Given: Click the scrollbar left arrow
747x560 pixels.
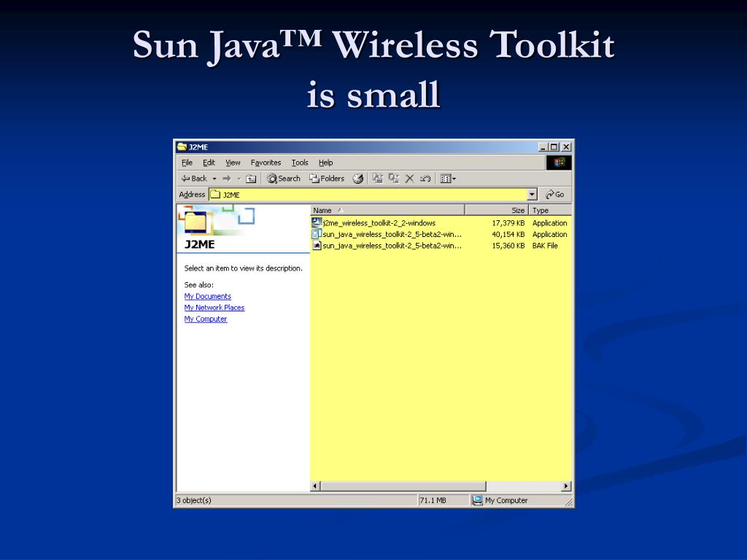Looking at the screenshot, I should [315, 486].
